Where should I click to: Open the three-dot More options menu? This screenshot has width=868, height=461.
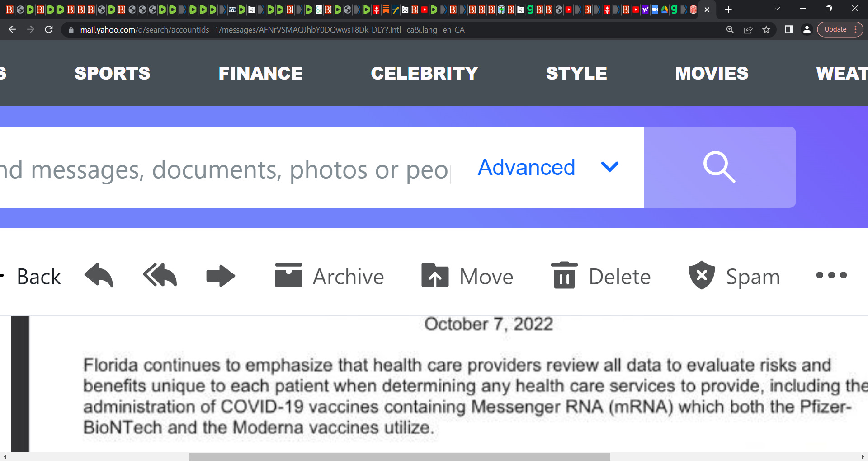pos(831,275)
